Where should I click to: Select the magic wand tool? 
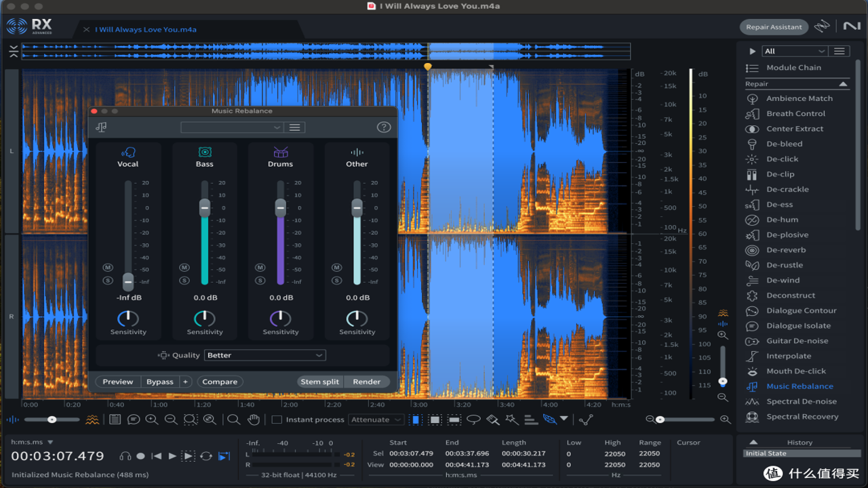[x=512, y=420]
